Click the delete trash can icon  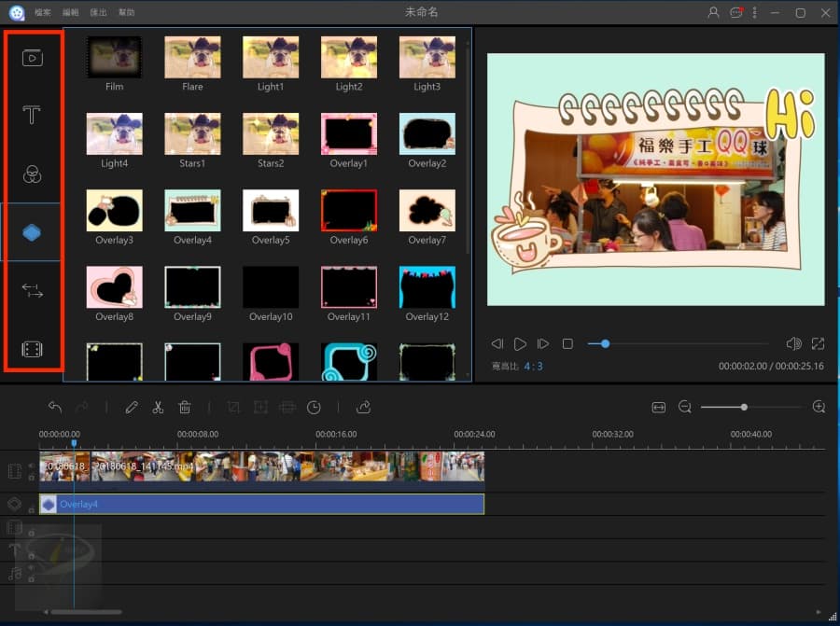pyautogui.click(x=185, y=408)
